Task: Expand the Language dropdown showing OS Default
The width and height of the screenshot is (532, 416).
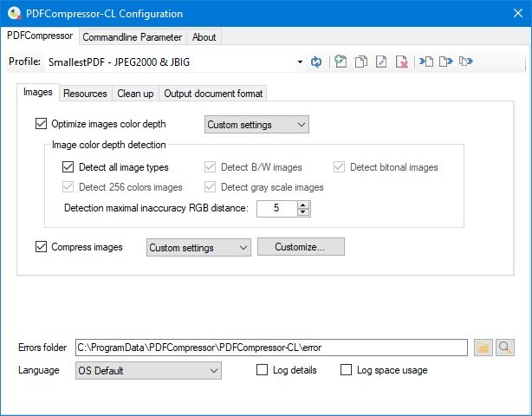Action: point(214,371)
